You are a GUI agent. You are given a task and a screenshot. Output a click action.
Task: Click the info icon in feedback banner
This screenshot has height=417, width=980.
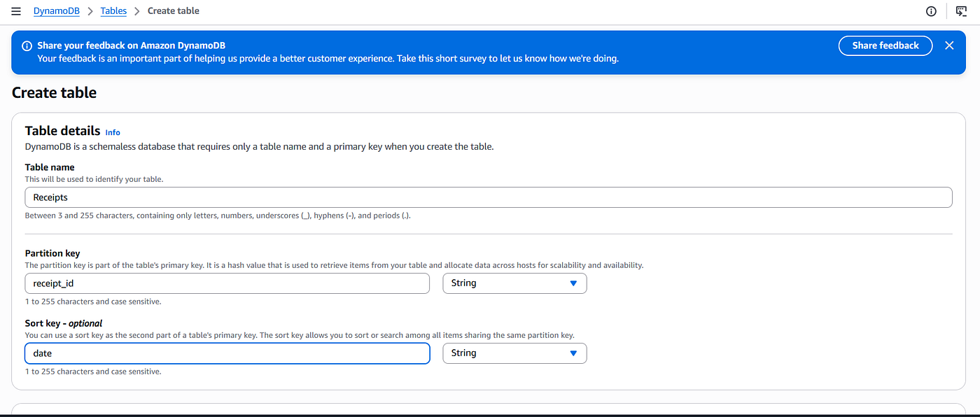coord(27,45)
